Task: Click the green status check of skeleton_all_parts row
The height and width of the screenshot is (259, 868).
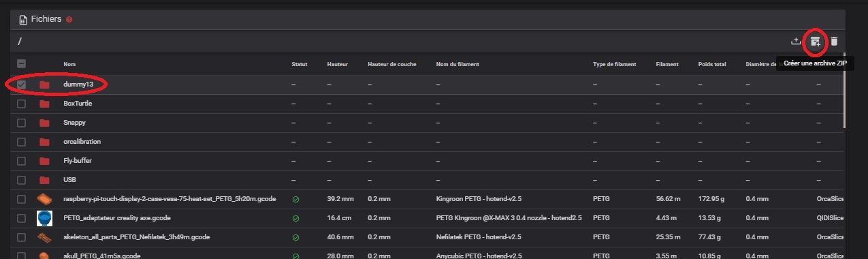Action: pyautogui.click(x=295, y=237)
